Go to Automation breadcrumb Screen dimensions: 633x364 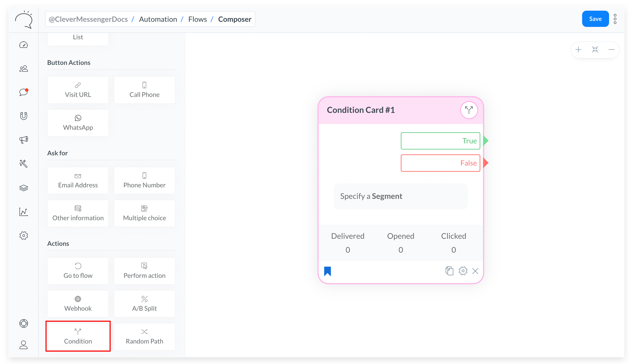[x=158, y=19]
